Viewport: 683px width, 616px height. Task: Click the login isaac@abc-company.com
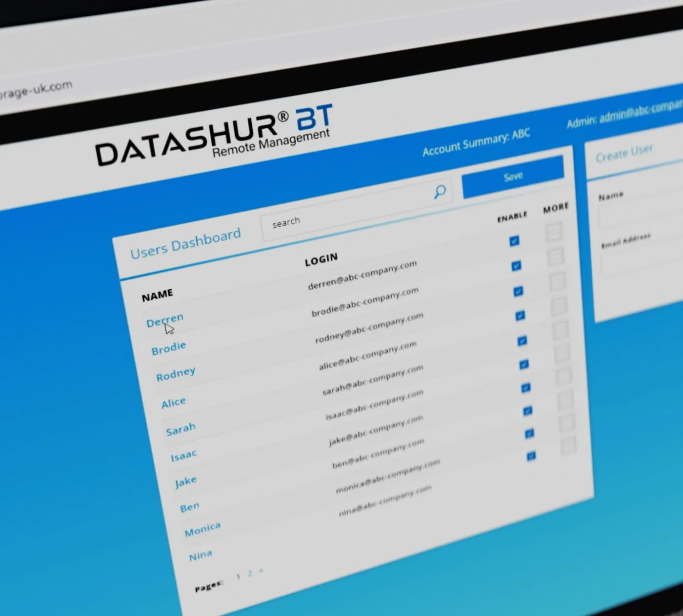[374, 405]
